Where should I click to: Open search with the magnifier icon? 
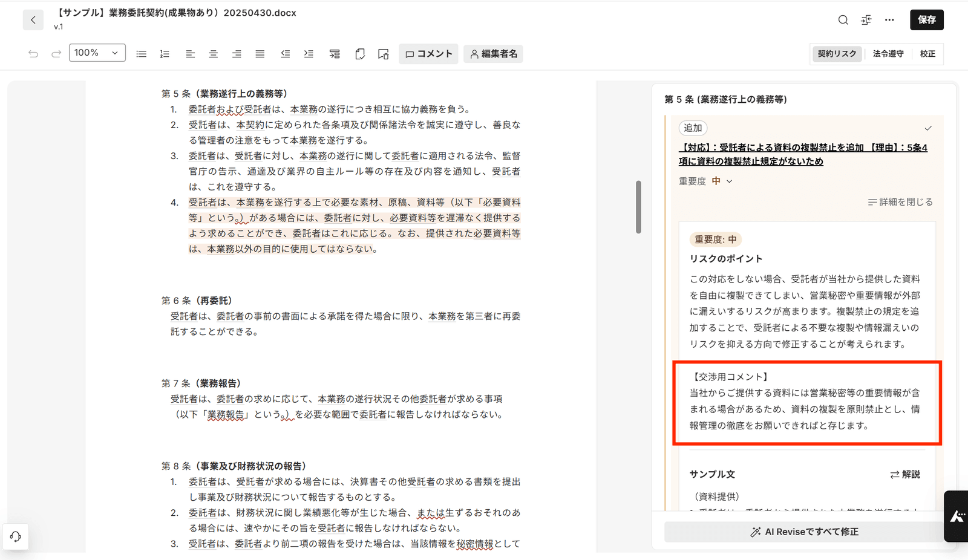point(843,20)
